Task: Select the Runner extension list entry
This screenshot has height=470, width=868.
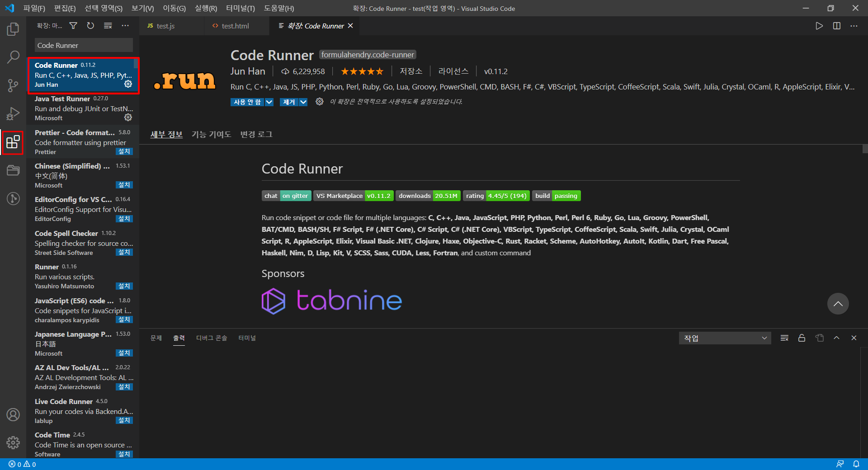Action: point(83,276)
